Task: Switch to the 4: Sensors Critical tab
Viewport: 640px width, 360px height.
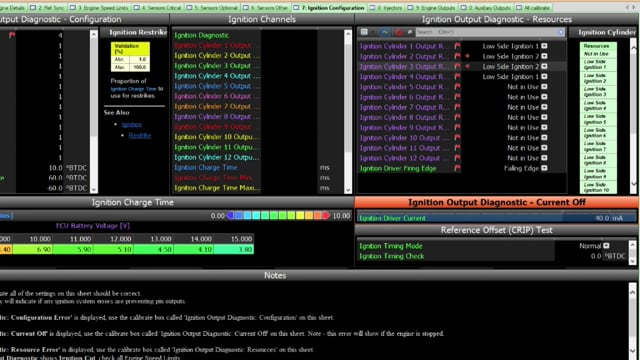Action: [158, 8]
